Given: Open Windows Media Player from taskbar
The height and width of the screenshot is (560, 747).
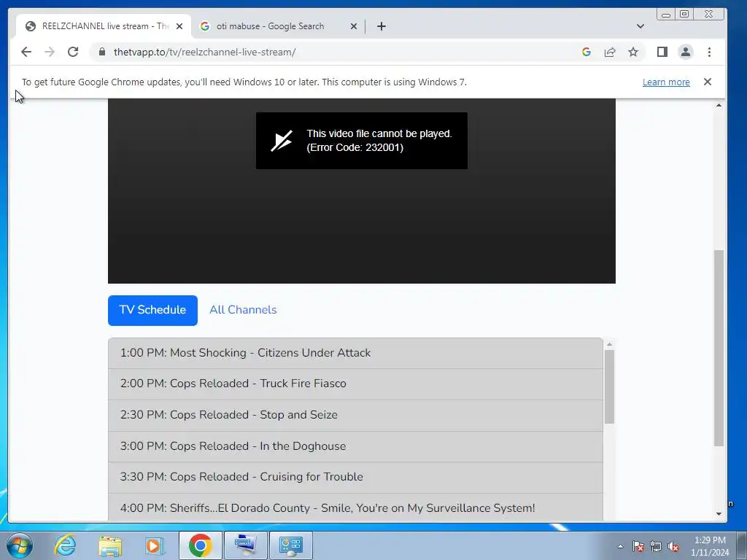Looking at the screenshot, I should [x=155, y=545].
